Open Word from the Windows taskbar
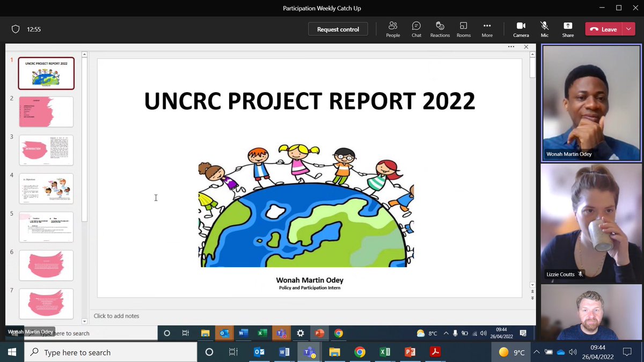 pyautogui.click(x=284, y=352)
